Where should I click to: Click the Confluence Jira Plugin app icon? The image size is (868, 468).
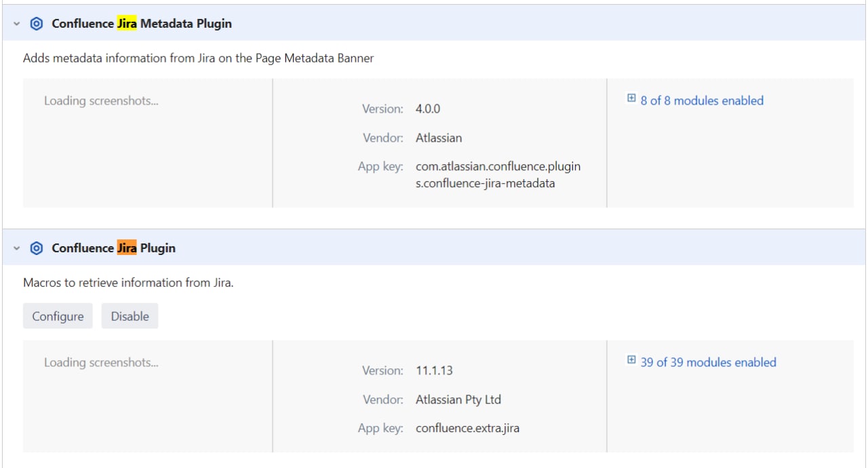pos(37,248)
